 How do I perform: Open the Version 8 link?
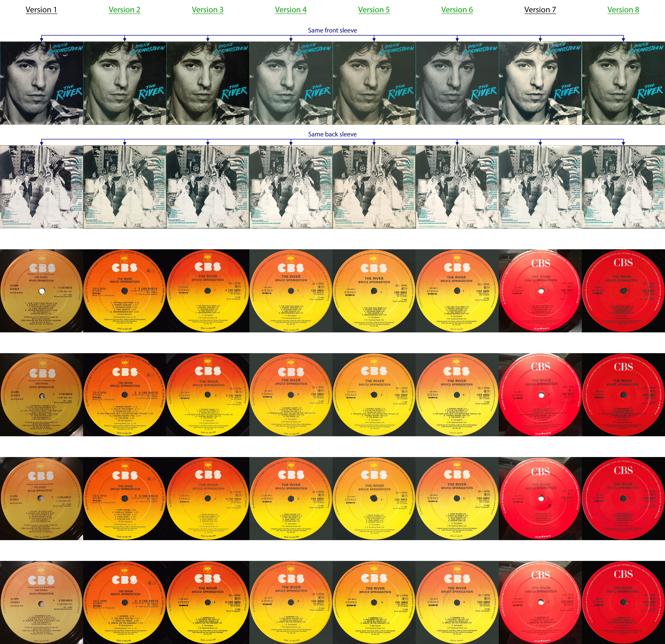[x=623, y=10]
